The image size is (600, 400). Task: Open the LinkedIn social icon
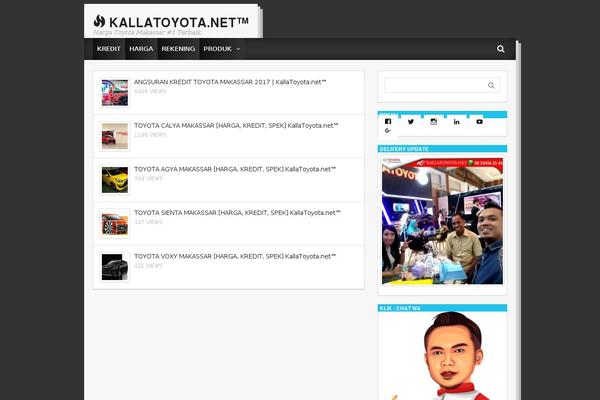457,122
